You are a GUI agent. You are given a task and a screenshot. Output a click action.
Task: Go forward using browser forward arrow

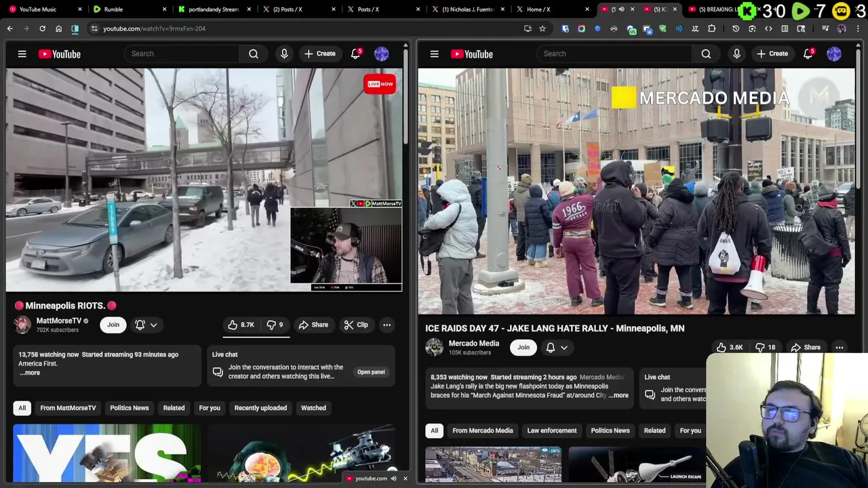coord(26,28)
